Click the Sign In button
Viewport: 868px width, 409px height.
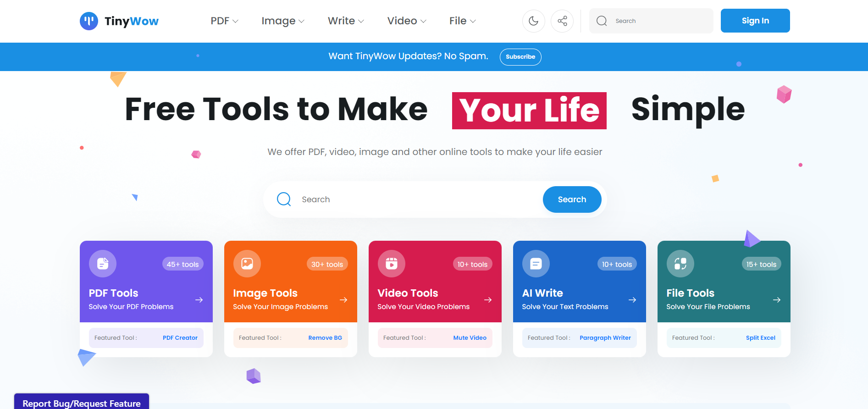point(755,21)
